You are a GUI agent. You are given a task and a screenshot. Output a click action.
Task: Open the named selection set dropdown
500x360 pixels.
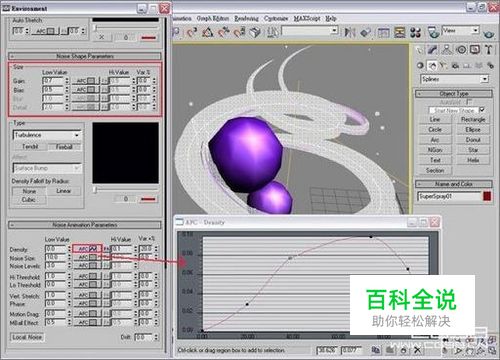click(310, 31)
